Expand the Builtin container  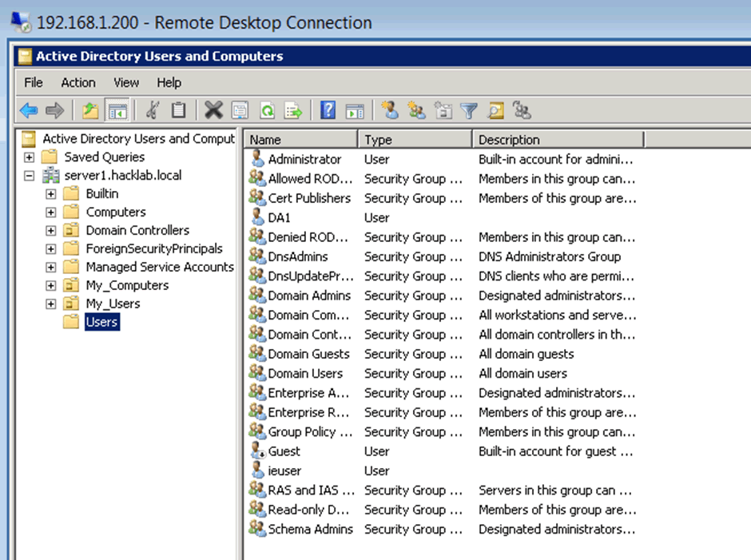click(51, 194)
